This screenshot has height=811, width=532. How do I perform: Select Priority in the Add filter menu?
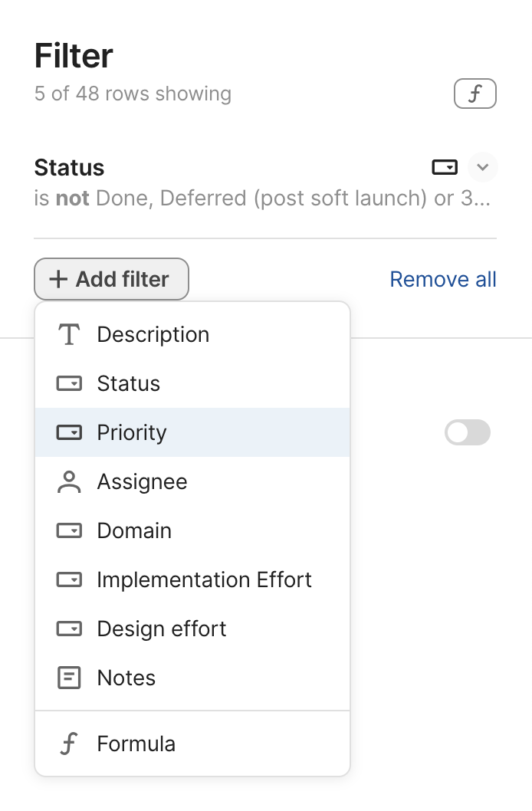tap(132, 433)
